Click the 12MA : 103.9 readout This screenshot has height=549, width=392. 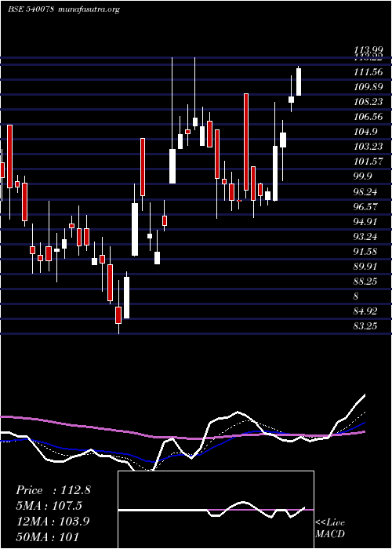[x=53, y=521]
